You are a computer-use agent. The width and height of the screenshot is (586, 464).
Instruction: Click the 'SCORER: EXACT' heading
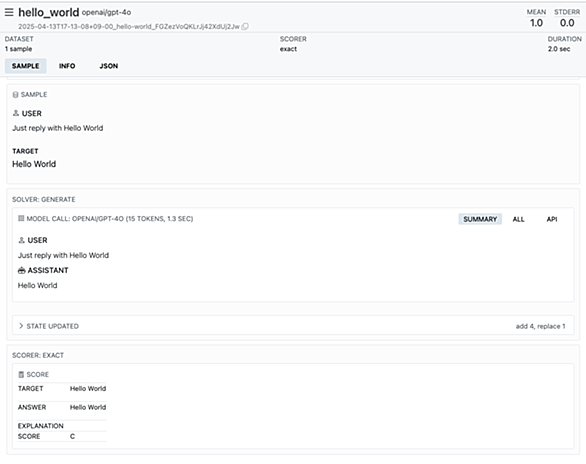pos(38,355)
